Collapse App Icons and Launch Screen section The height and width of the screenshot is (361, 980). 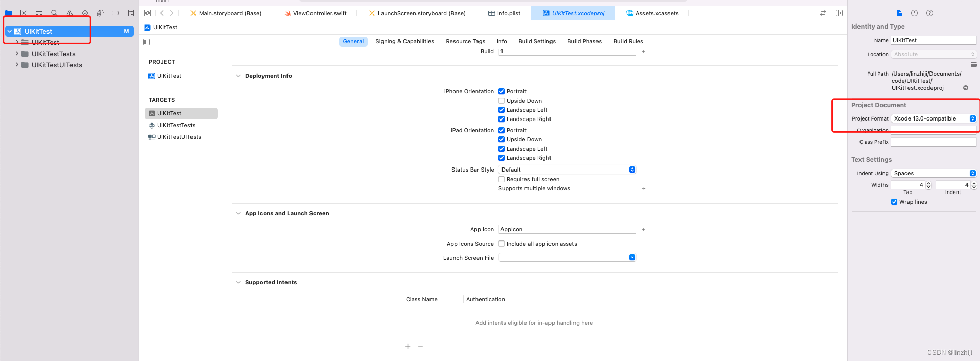(238, 213)
